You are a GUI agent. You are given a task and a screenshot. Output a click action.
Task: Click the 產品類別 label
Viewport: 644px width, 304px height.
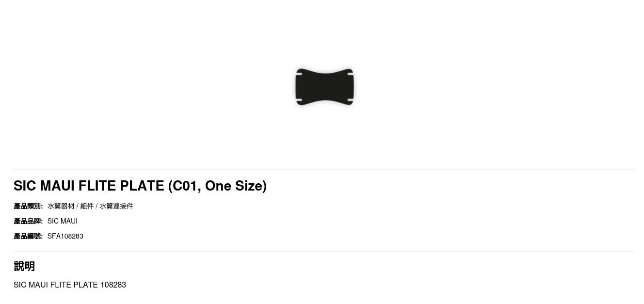click(28, 206)
